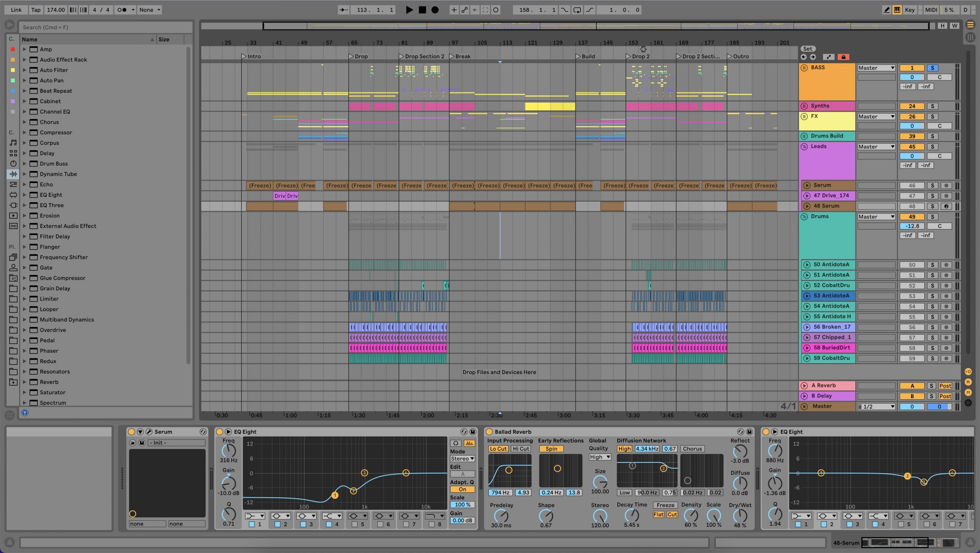The width and height of the screenshot is (980, 553).
Task: Enter Key mapping mode
Action: pyautogui.click(x=910, y=10)
